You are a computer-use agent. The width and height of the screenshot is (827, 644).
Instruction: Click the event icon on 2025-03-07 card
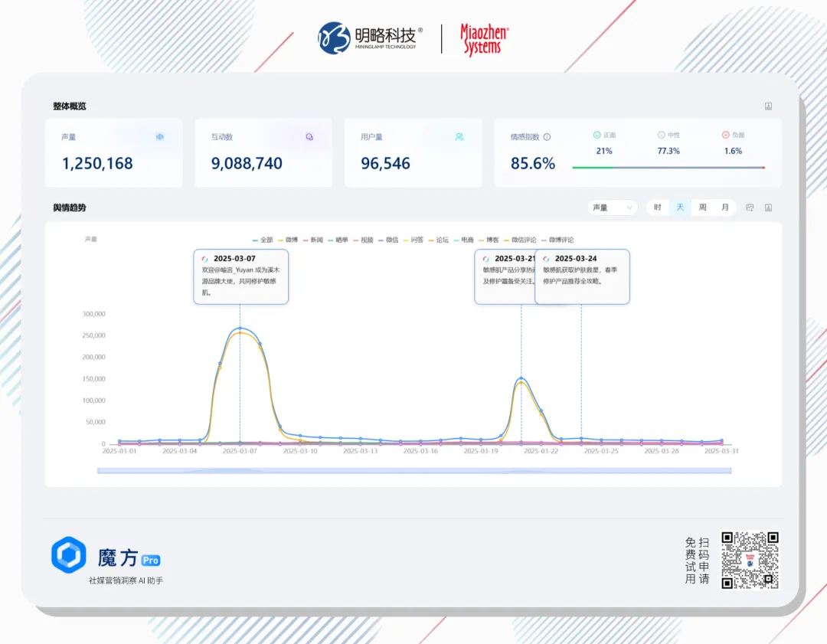tap(204, 259)
